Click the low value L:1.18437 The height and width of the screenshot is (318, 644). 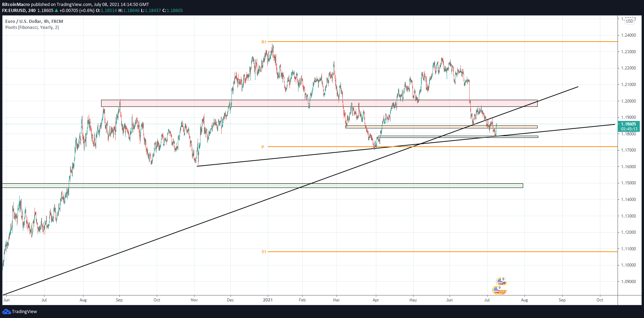coord(151,11)
